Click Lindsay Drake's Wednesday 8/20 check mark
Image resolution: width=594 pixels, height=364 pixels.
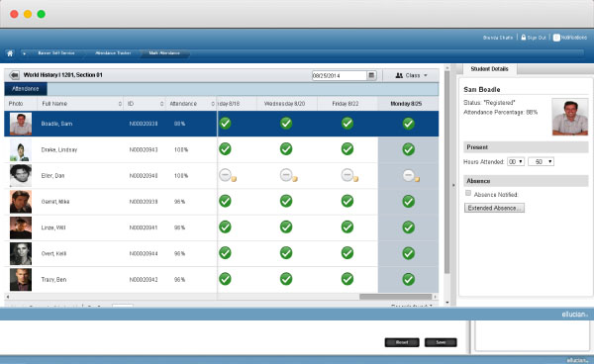pos(286,149)
